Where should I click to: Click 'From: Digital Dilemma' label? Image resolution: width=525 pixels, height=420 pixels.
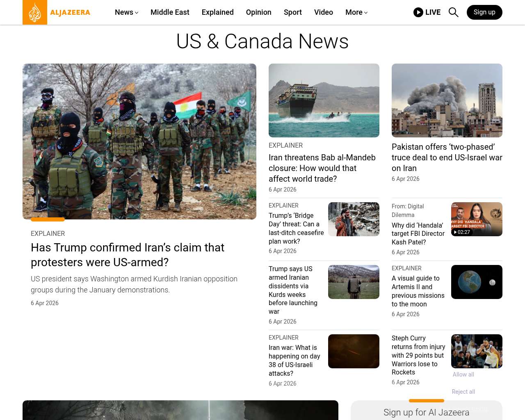click(408, 210)
